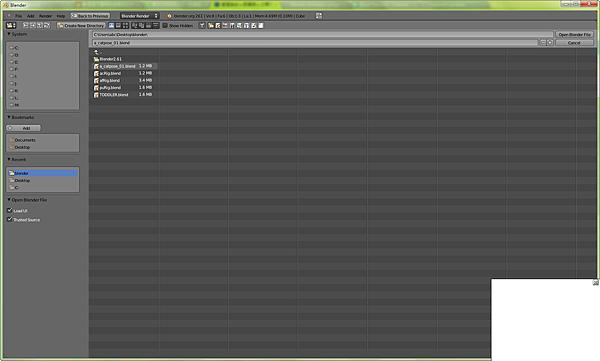Open the Desktop bookmark
The width and height of the screenshot is (600, 361).
coord(42,147)
